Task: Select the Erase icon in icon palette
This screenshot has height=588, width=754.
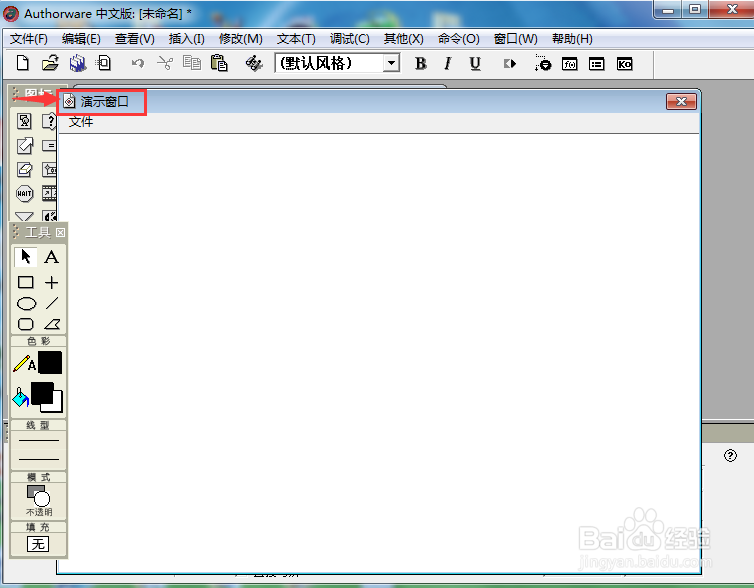Action: pos(25,169)
